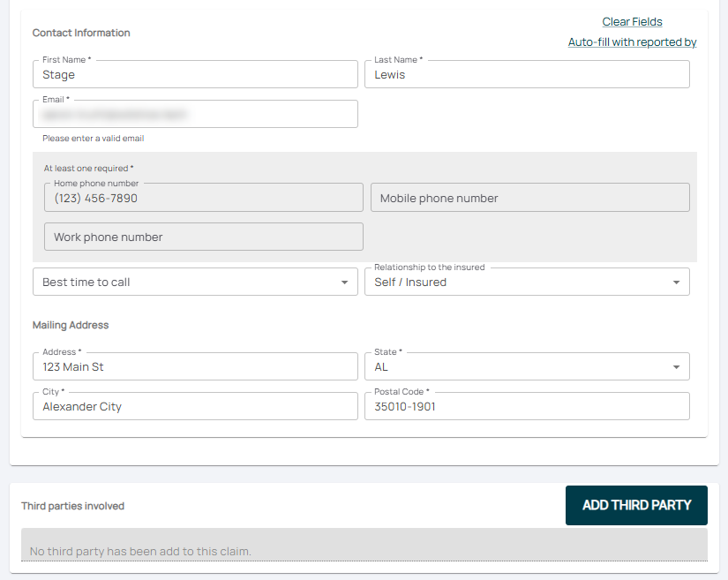Image resolution: width=728 pixels, height=580 pixels.
Task: Focus the City field showing Alexander City
Action: 195,407
